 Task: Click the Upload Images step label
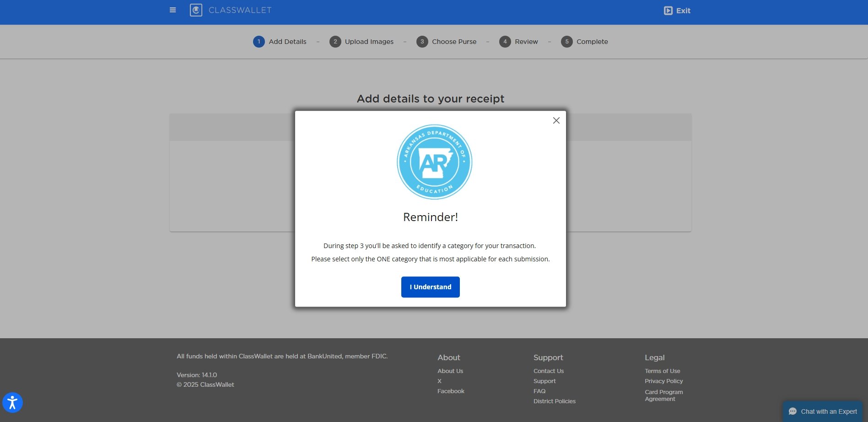[369, 42]
